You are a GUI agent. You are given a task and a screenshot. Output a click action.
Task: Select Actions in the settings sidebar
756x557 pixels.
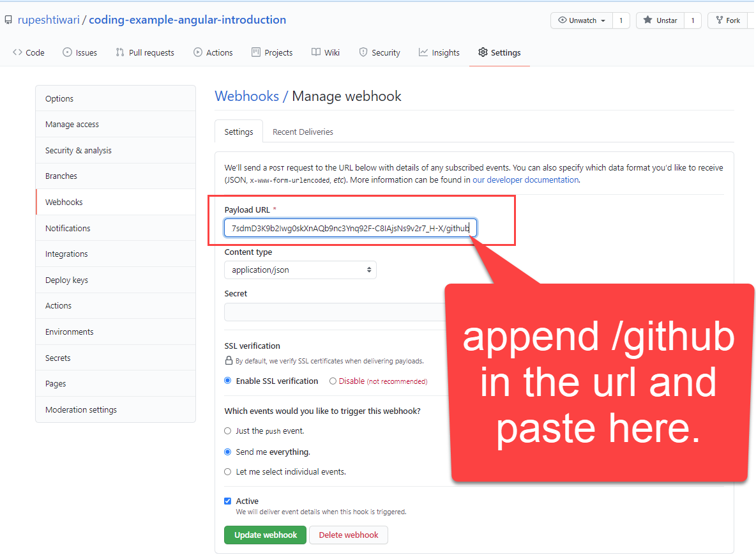[116, 306]
